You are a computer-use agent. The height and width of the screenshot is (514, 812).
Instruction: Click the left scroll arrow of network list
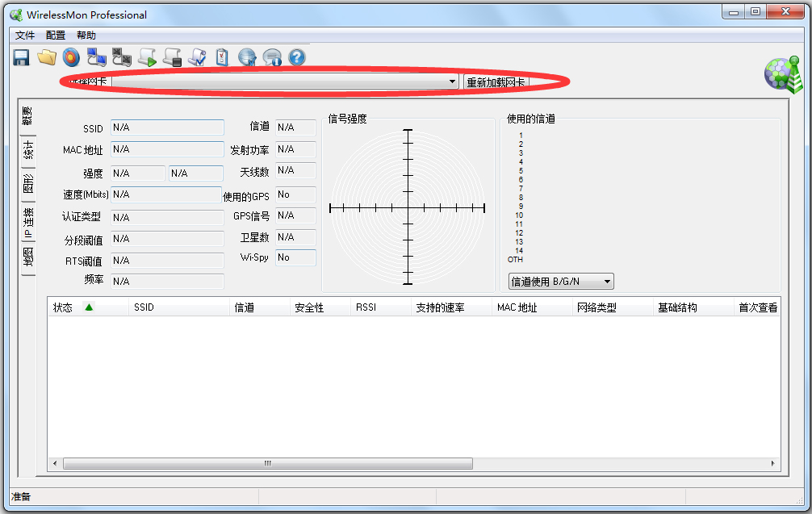click(x=55, y=463)
